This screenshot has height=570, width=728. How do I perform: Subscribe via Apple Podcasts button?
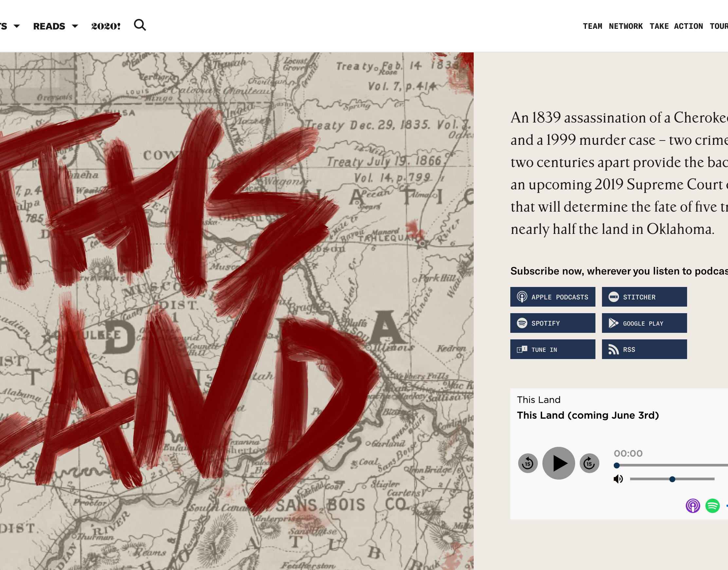553,297
